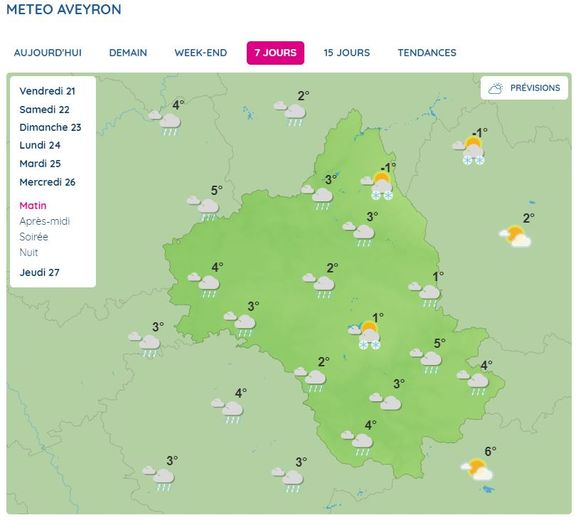
Task: Click the rain cloud beside 1° on the eastern border
Action: (x=424, y=295)
